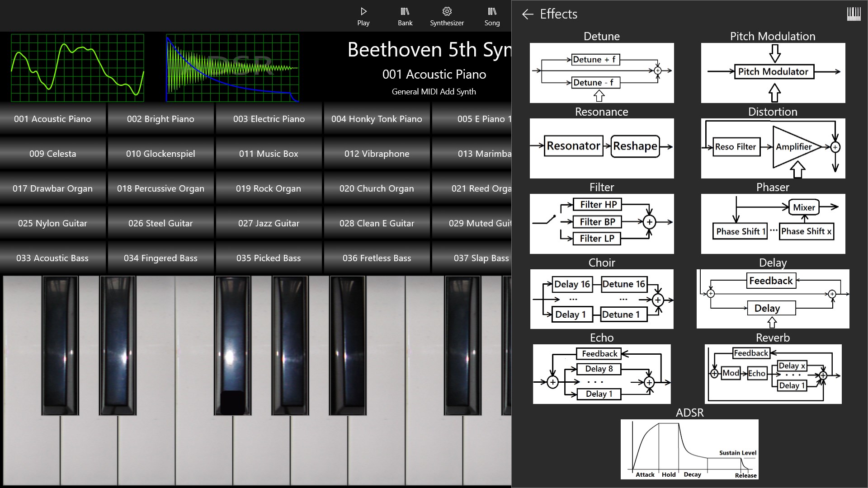This screenshot has width=868, height=488.
Task: Click the back arrow on Effects panel
Action: pos(528,14)
